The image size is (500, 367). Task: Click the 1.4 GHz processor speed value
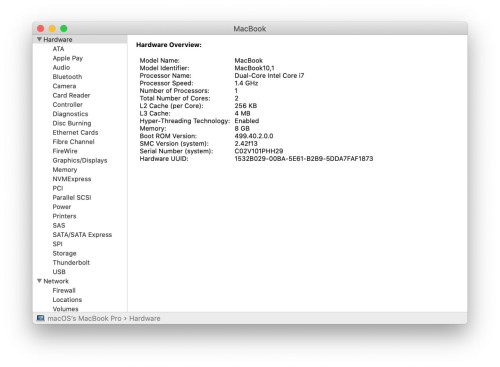coord(246,83)
